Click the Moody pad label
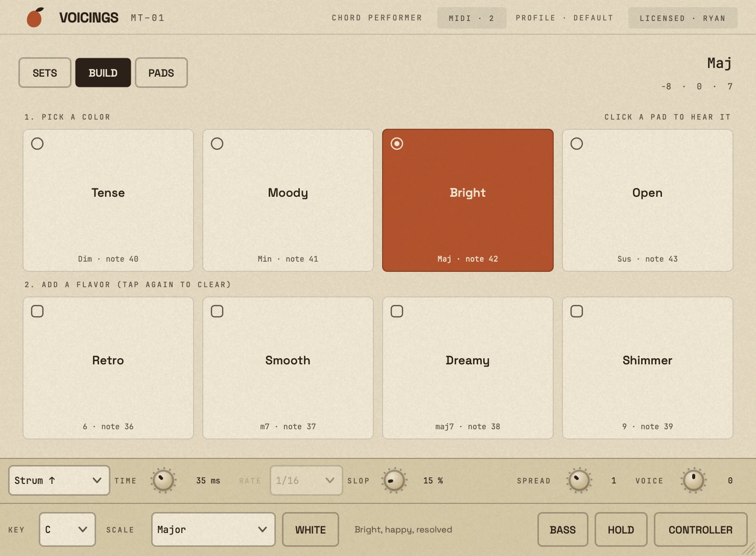Viewport: 756px width, 556px height. tap(288, 193)
